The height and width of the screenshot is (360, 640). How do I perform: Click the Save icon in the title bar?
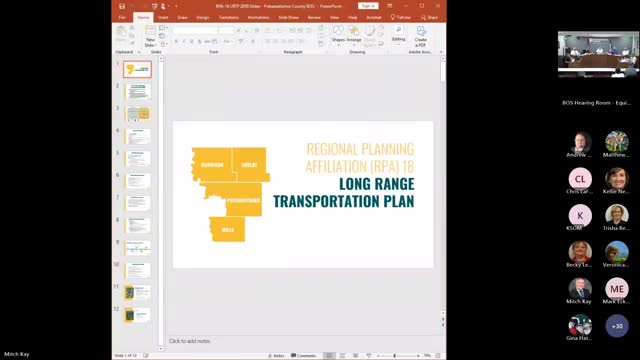click(x=122, y=6)
